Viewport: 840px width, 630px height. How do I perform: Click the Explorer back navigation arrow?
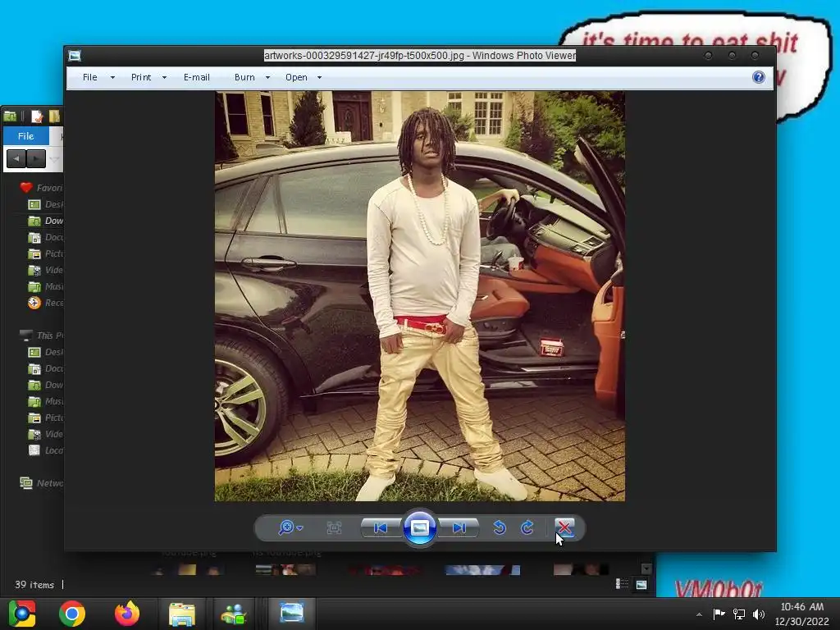16,158
